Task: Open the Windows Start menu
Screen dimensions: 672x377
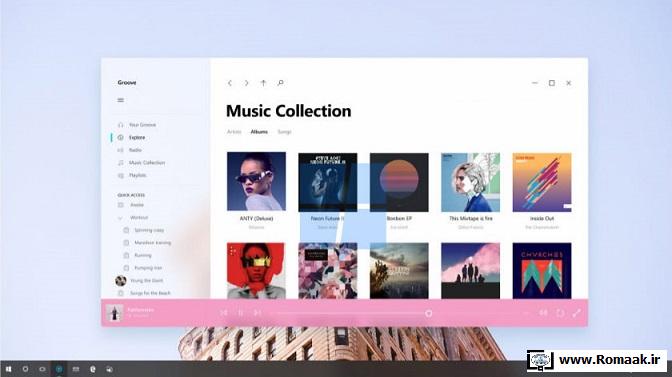Action: [x=8, y=369]
